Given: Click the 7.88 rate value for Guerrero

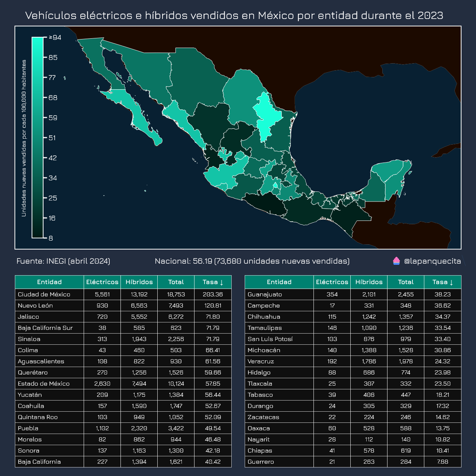Looking at the screenshot, I should (443, 461).
